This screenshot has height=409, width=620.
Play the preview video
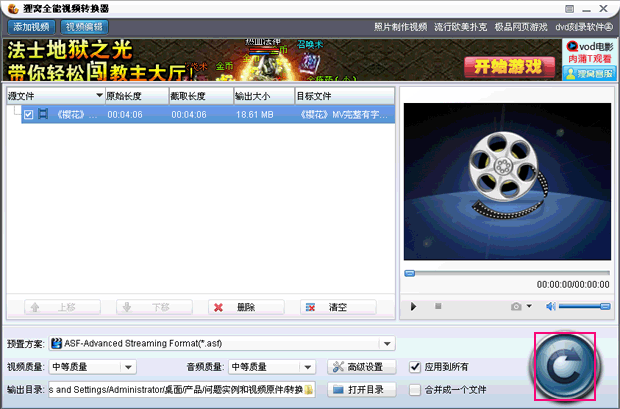(x=413, y=307)
